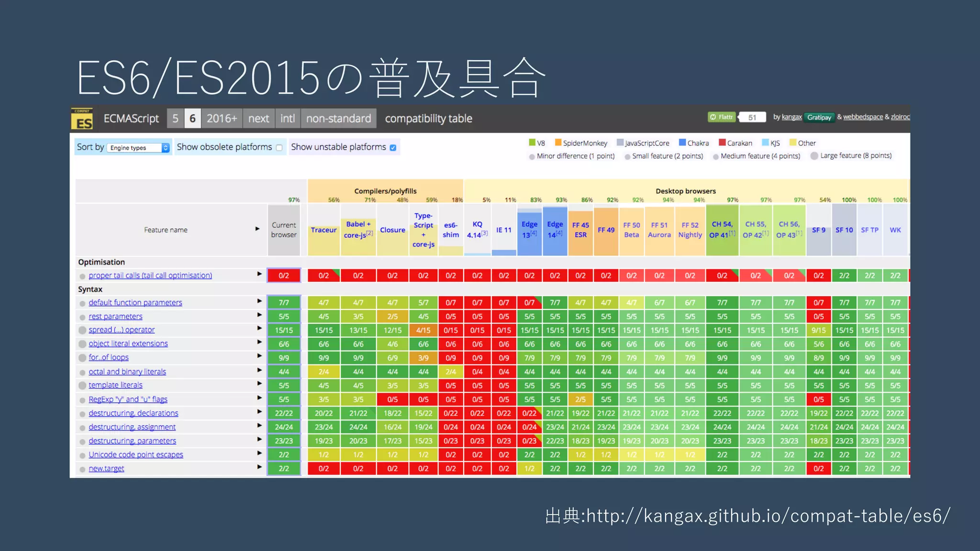The width and height of the screenshot is (980, 551).
Task: Click the es6-shim column header
Action: [x=451, y=230]
